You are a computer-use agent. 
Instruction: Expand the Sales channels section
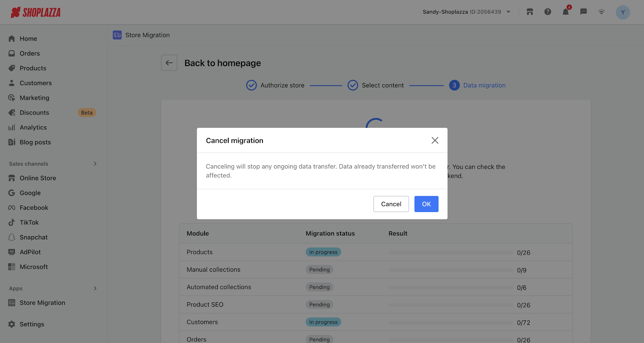tap(95, 164)
